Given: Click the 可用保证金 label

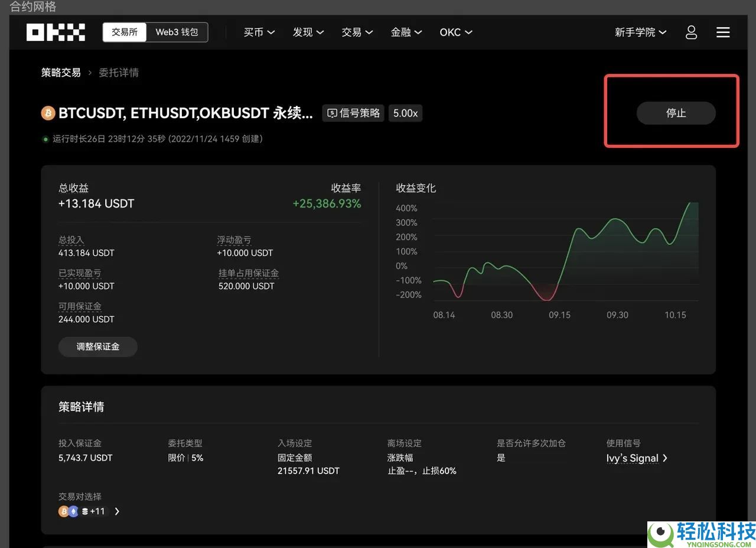Looking at the screenshot, I should [80, 306].
